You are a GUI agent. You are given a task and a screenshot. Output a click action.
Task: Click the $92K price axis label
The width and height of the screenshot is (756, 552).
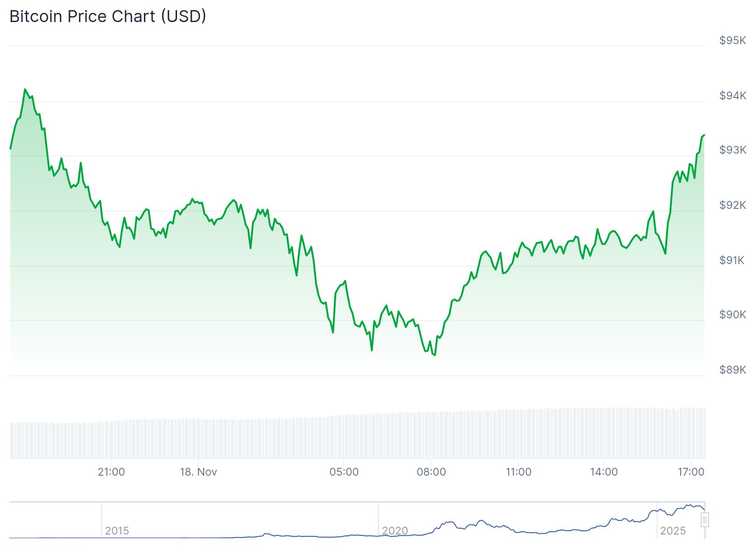coord(733,205)
